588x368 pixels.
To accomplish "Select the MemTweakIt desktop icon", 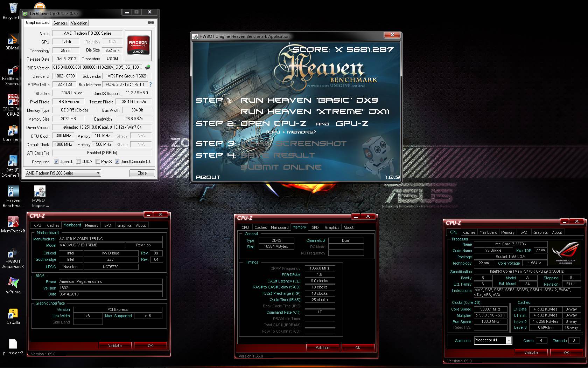I will click(x=13, y=224).
